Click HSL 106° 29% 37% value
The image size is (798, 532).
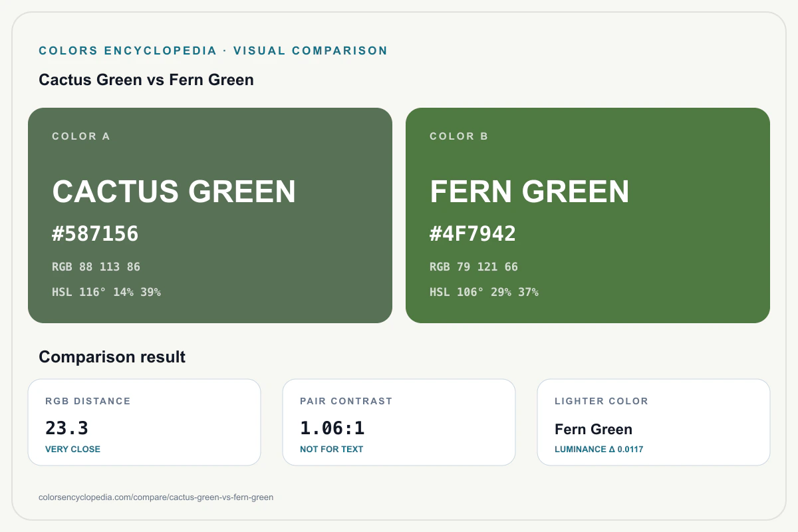click(x=484, y=292)
